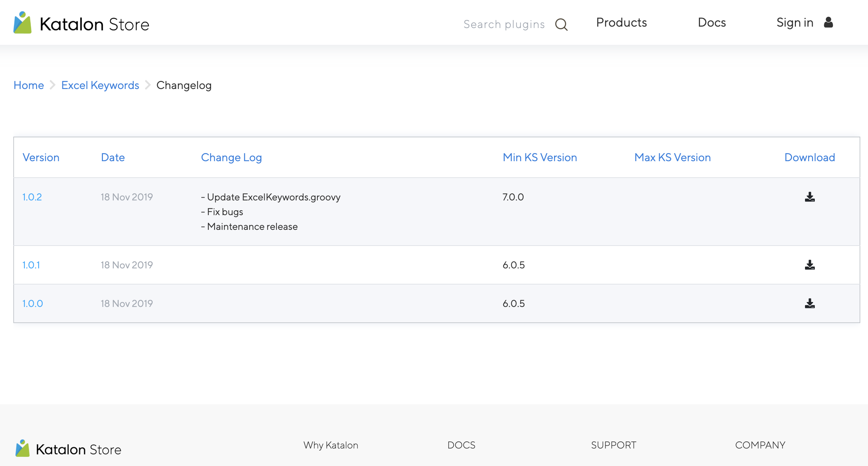868x466 pixels.
Task: Click the 'Maintenance release' changelog line
Action: [x=249, y=227]
